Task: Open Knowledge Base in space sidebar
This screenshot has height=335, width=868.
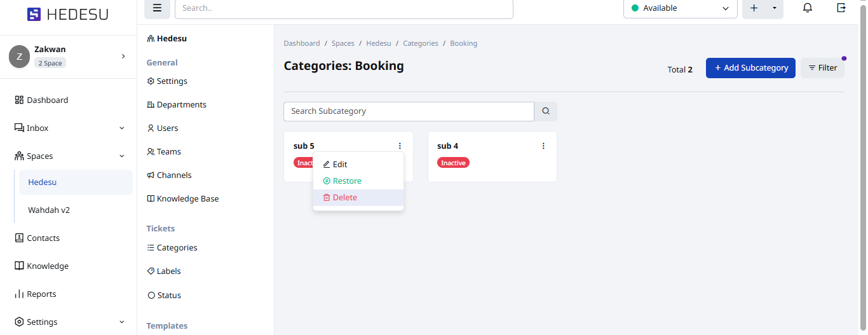Action: coord(187,198)
